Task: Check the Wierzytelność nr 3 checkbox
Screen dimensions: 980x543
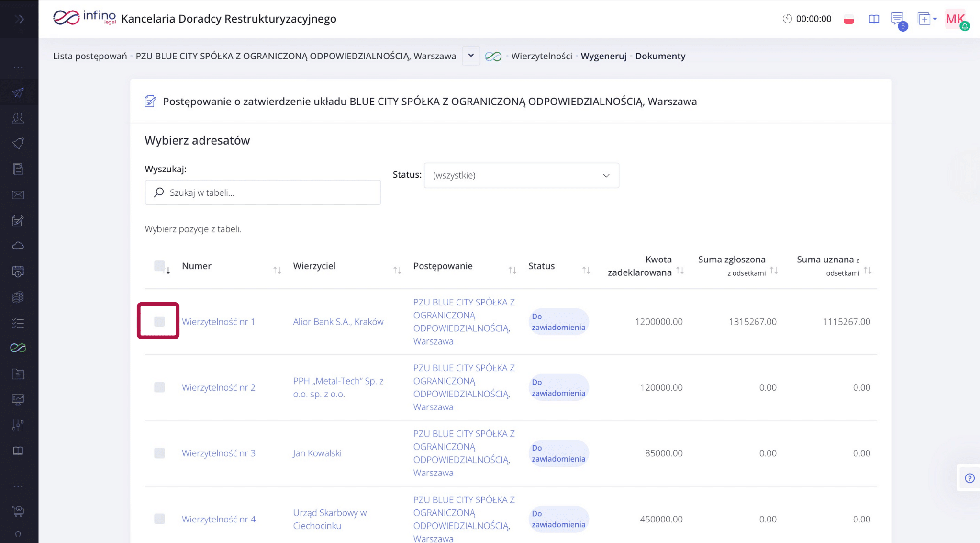Action: point(159,453)
